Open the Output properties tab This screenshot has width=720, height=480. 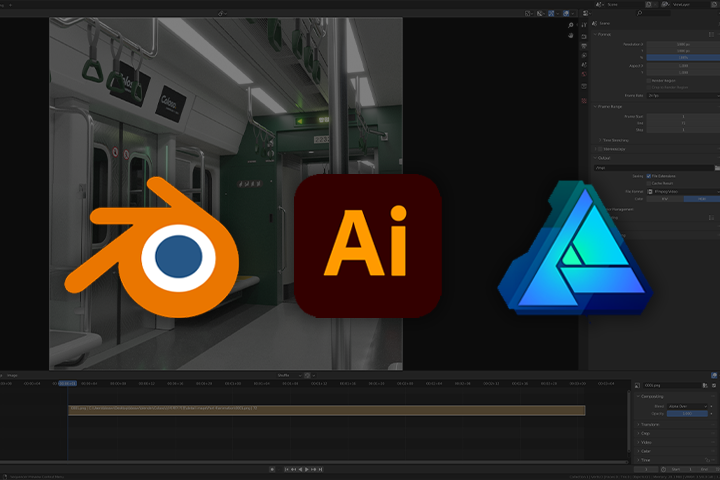point(584,46)
